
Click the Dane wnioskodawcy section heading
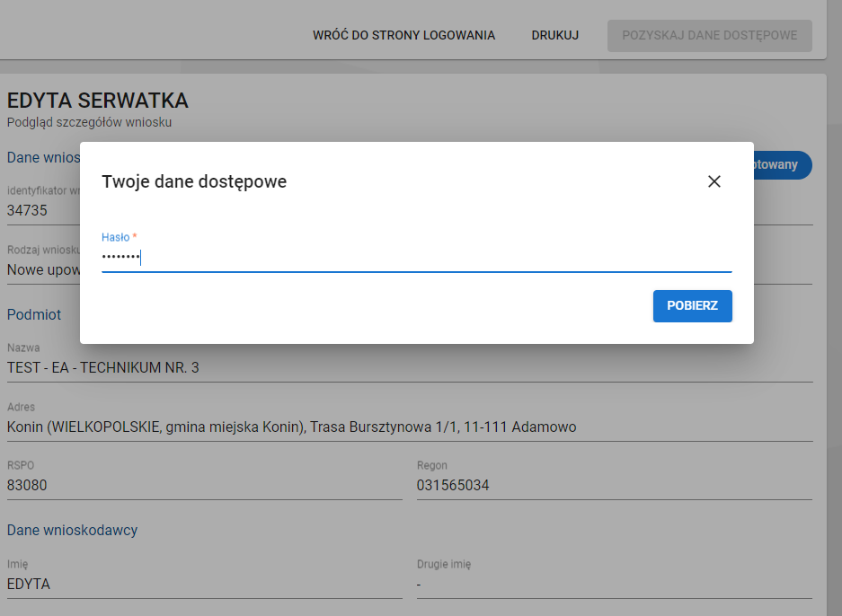coord(72,530)
